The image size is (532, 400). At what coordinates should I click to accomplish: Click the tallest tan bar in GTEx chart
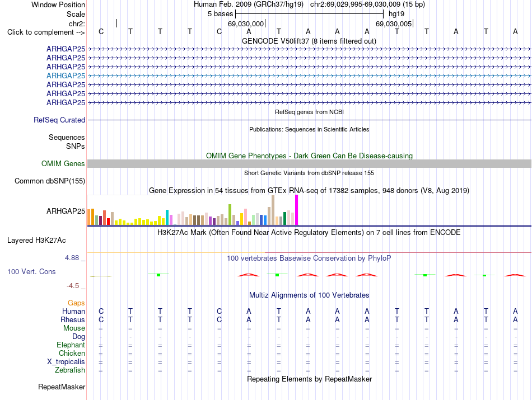273,210
